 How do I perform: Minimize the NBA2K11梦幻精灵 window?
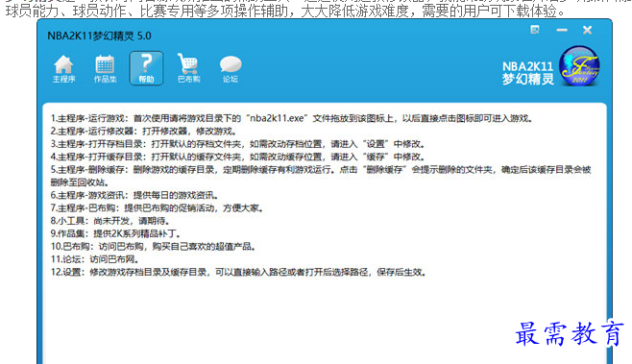point(562,30)
